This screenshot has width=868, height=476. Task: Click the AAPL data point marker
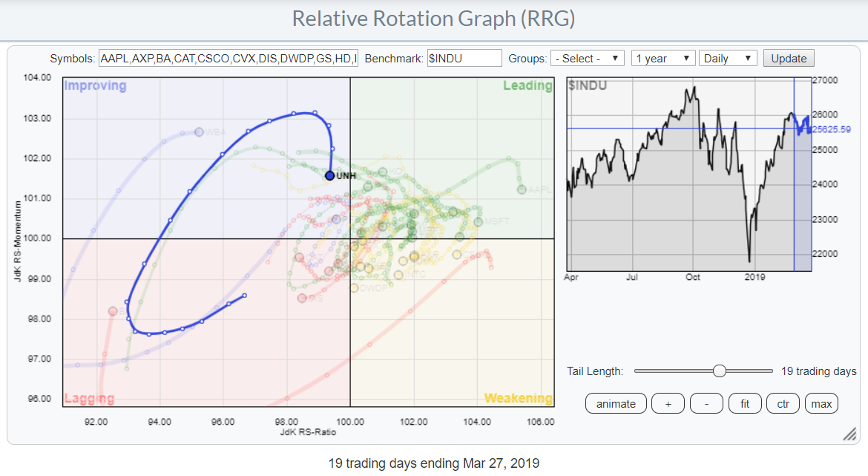(x=522, y=190)
